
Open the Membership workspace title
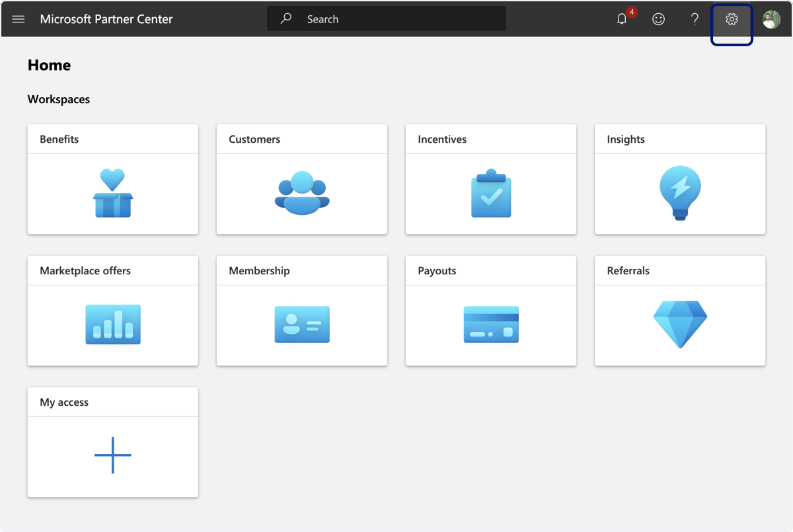coord(259,271)
